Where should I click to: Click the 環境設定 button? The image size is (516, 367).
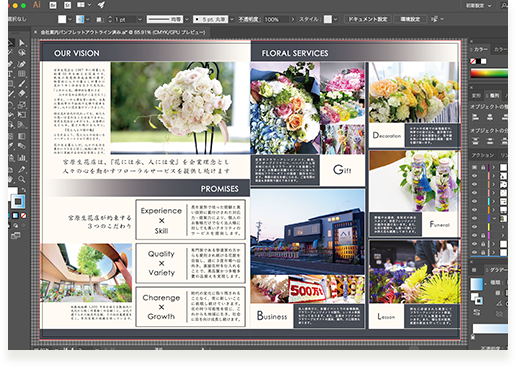(410, 19)
